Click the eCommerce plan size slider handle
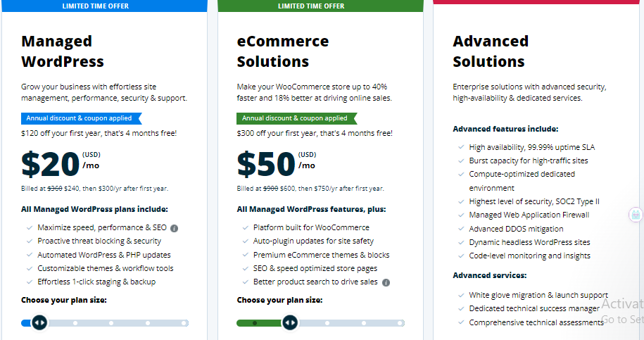Screen dimensions: 644x340 tap(290, 322)
